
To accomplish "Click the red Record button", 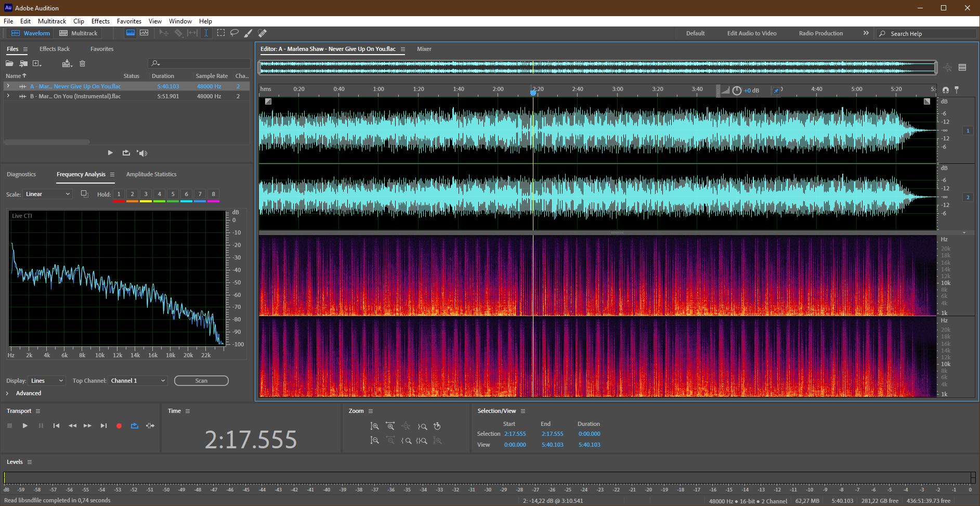I will [119, 426].
